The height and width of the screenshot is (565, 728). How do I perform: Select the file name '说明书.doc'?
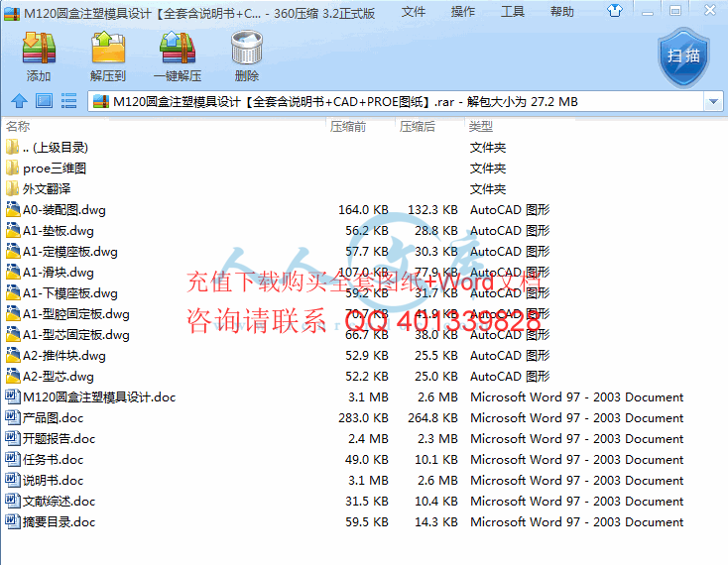click(x=53, y=481)
